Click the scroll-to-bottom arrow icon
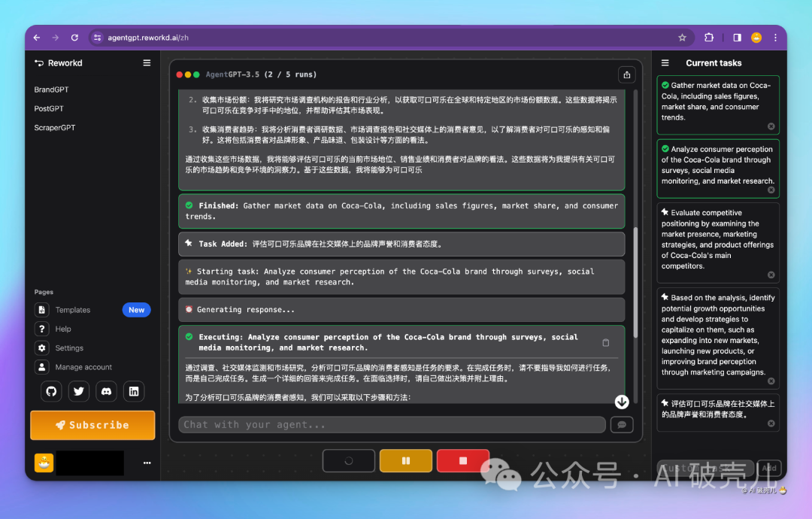 click(622, 402)
